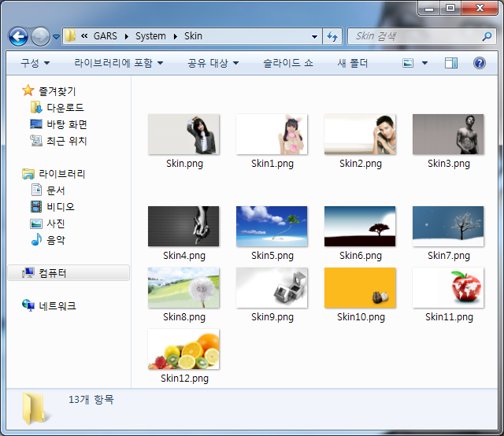This screenshot has width=504, height=436.
Task: Click the recent places icon beside 최근 위치
Action: [36, 140]
